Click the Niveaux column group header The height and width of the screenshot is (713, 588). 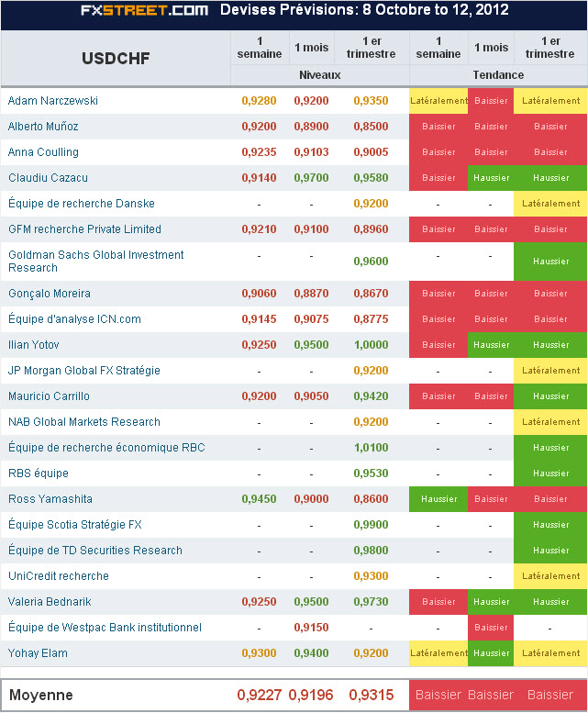tap(320, 75)
